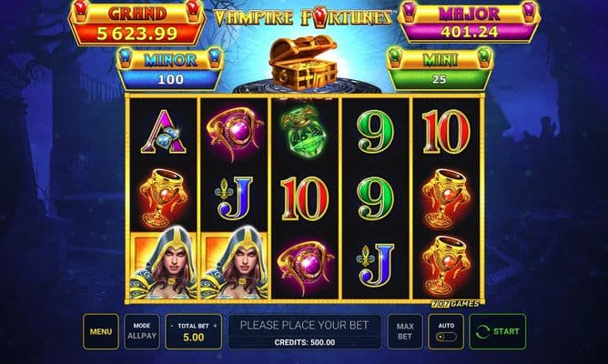Click the purple letter A symbol
This screenshot has width=608, height=364.
point(164,132)
